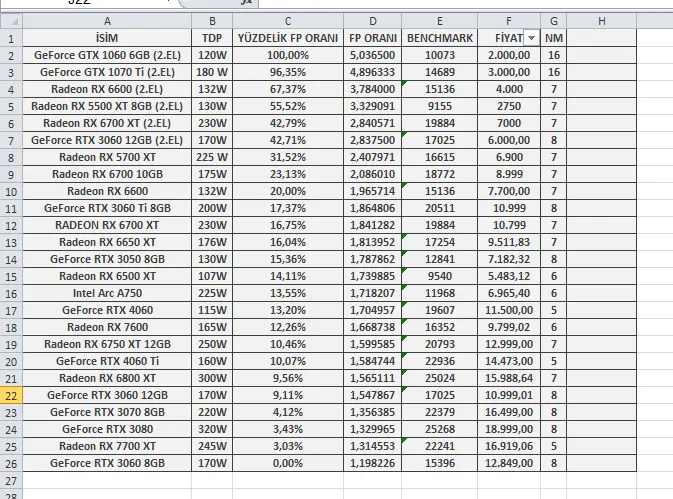The width and height of the screenshot is (673, 499).
Task: Click the select-all corner button
Action: pyautogui.click(x=11, y=21)
